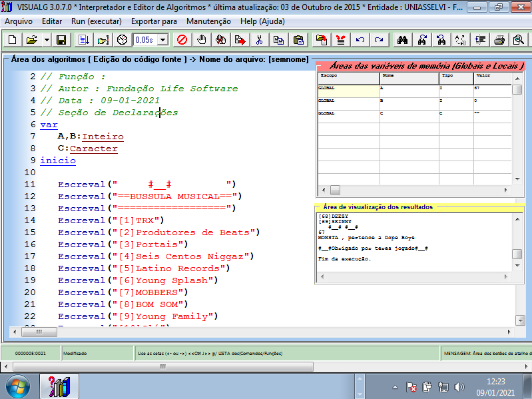Find text with the binoculars icon
This screenshot has height=399, width=532.
(x=402, y=40)
